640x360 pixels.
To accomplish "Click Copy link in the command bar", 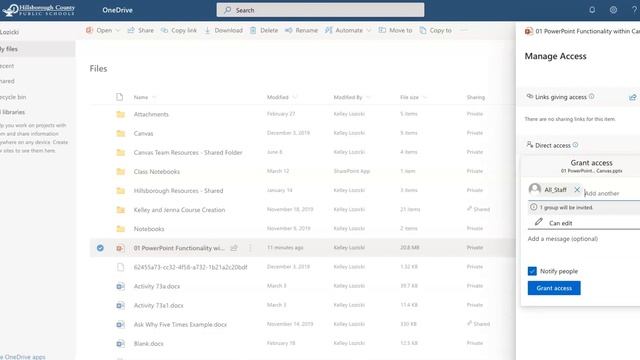I will [x=179, y=30].
